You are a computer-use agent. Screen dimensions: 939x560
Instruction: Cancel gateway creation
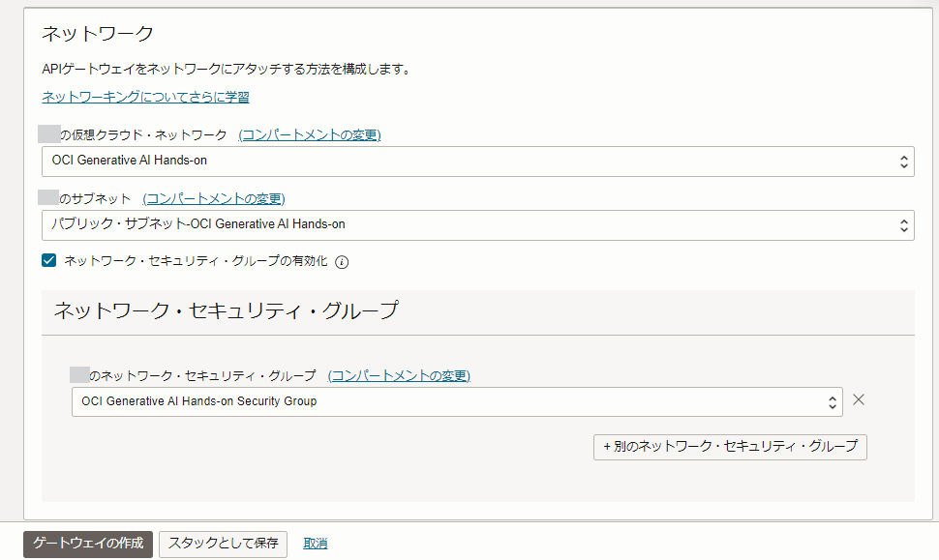(315, 544)
